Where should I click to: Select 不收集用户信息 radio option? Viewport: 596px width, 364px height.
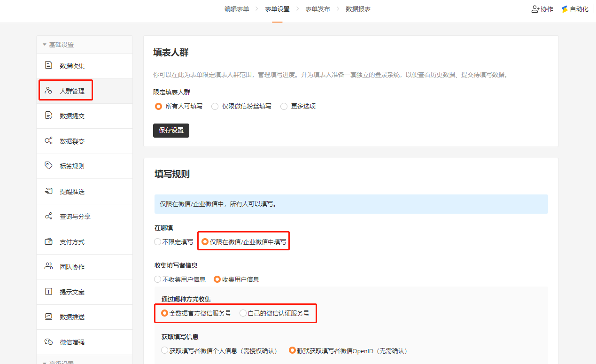pyautogui.click(x=157, y=279)
